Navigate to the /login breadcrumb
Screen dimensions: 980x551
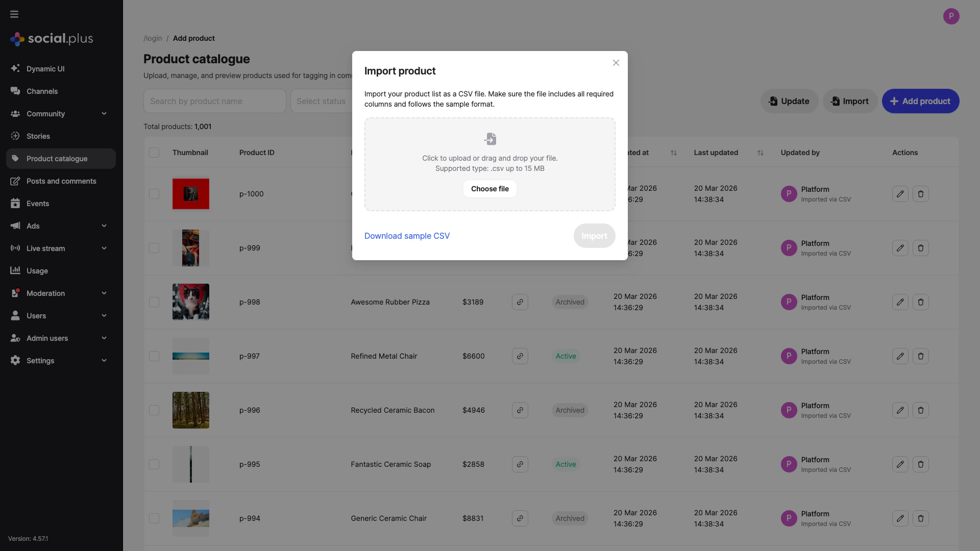coord(153,38)
